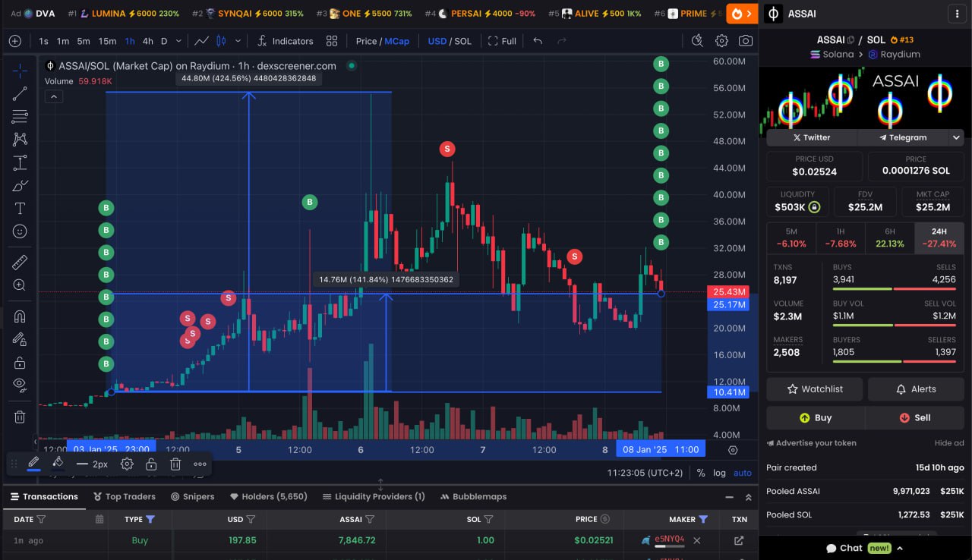Select the crosshair cursor tool
Screen dimensions: 972x560
pyautogui.click(x=20, y=71)
